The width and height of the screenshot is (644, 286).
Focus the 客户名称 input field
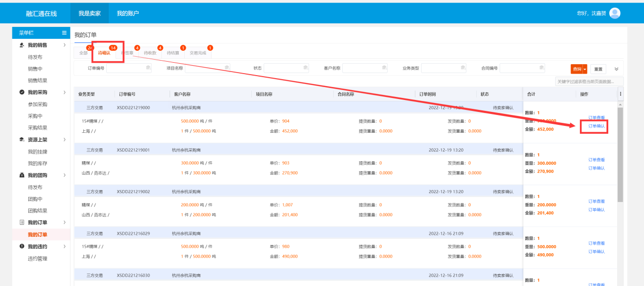365,68
